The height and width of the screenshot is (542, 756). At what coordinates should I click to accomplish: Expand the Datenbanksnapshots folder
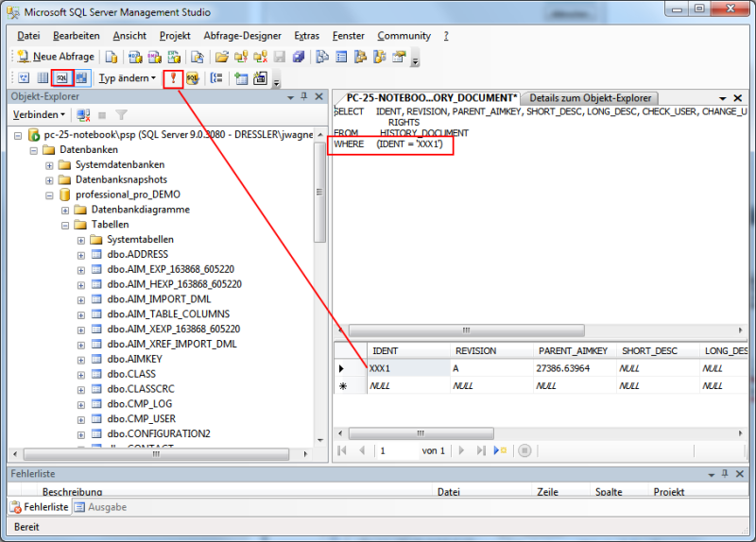point(49,180)
